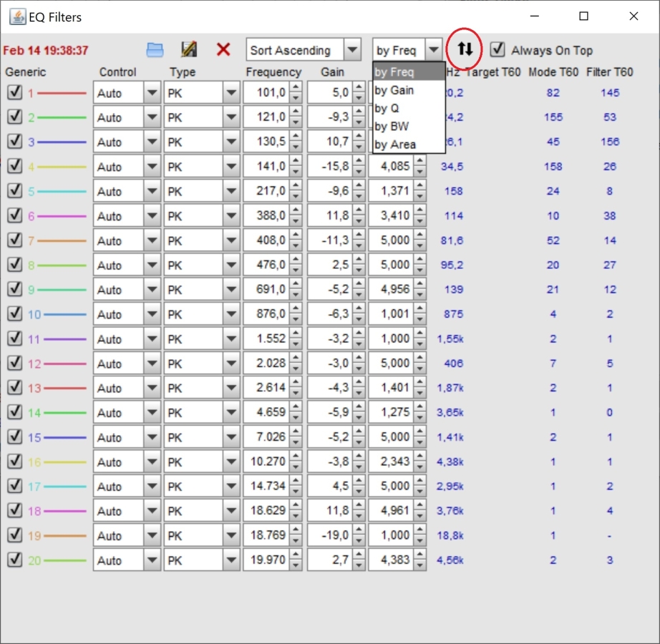Toggle the filter 12 enable checkbox

click(14, 363)
